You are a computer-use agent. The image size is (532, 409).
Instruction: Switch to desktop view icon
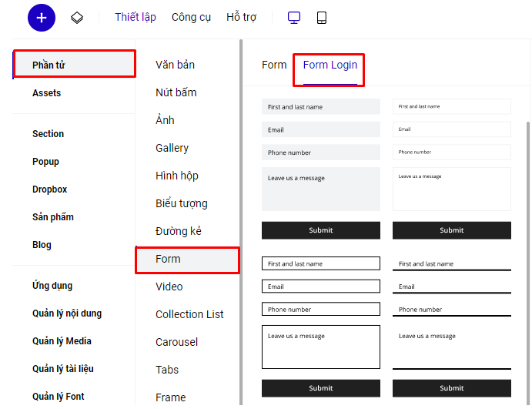click(294, 18)
